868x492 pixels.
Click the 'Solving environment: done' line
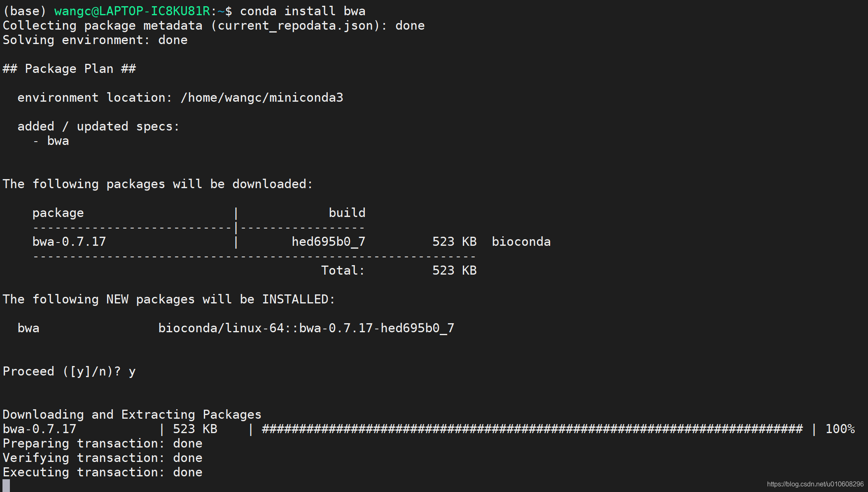pos(95,40)
